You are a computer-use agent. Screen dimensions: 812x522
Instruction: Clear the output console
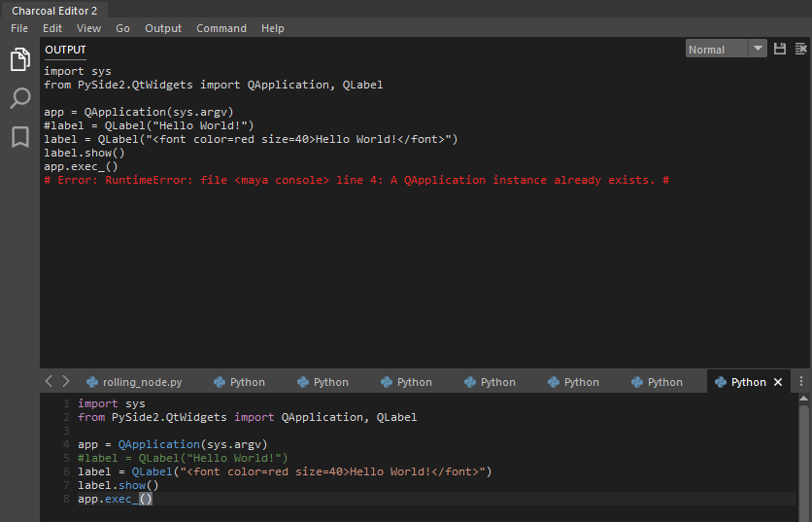point(801,49)
